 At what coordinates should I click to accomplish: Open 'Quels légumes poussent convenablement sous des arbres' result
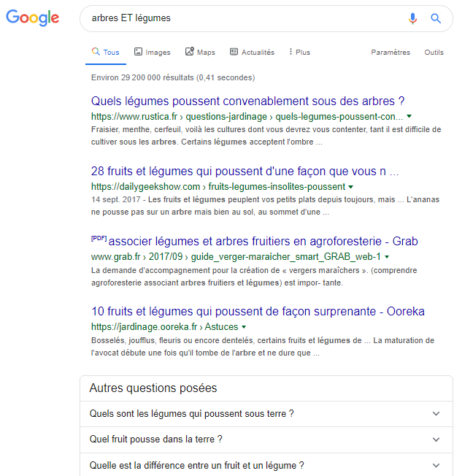point(247,101)
